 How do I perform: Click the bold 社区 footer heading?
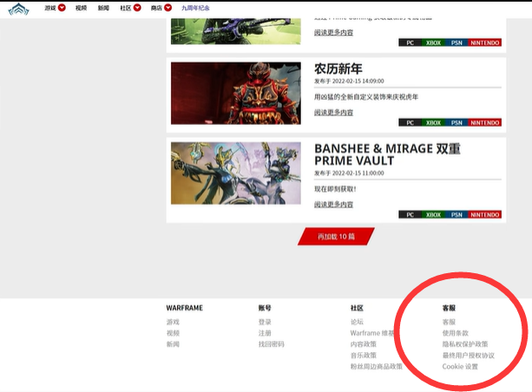[x=357, y=308]
